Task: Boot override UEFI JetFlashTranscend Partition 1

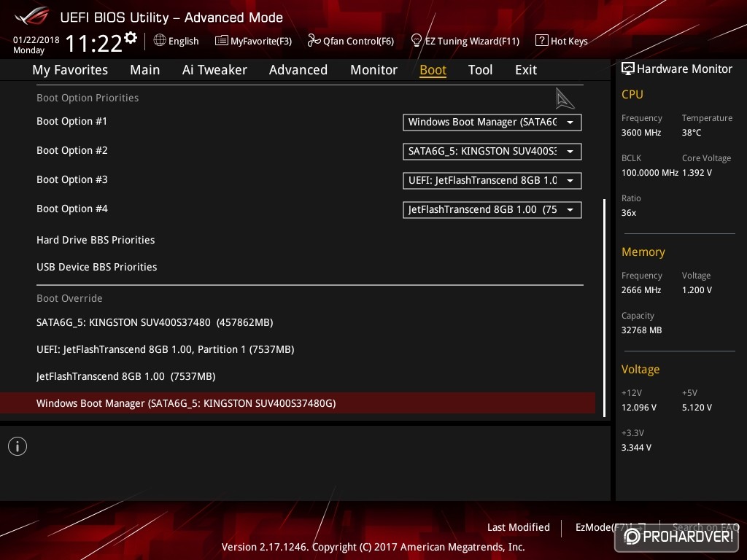Action: coord(166,349)
